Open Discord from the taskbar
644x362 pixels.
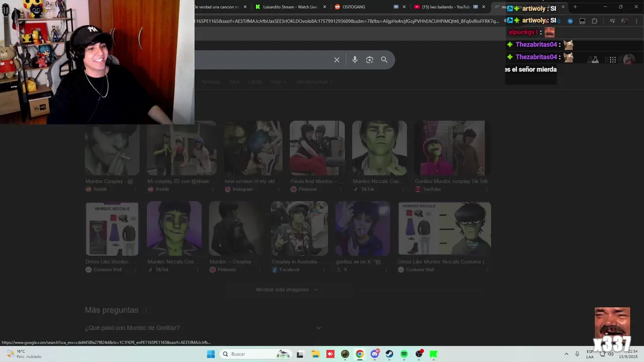[x=375, y=354]
